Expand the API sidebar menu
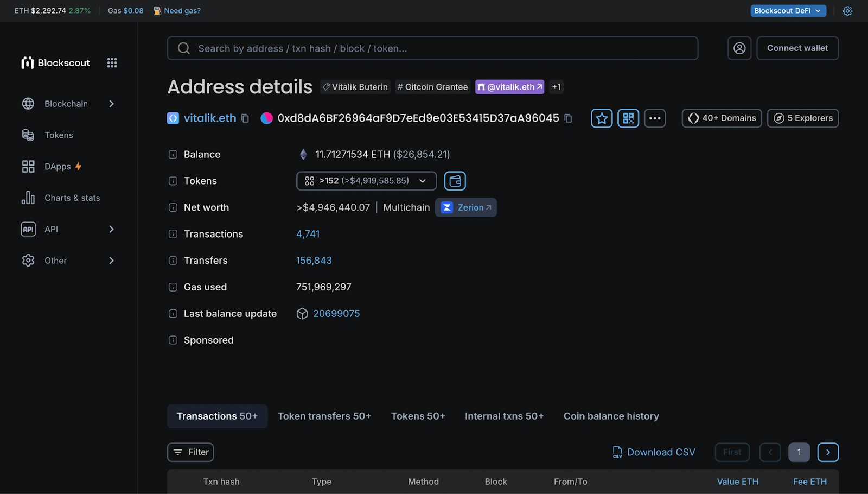868x494 pixels. (x=68, y=229)
